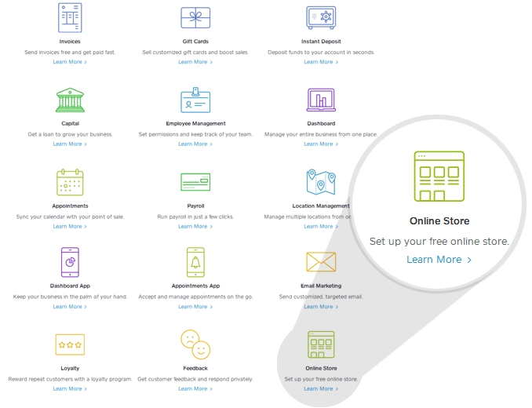The height and width of the screenshot is (408, 532).
Task: Open the Email Marketing envelope icon
Action: coord(321,262)
